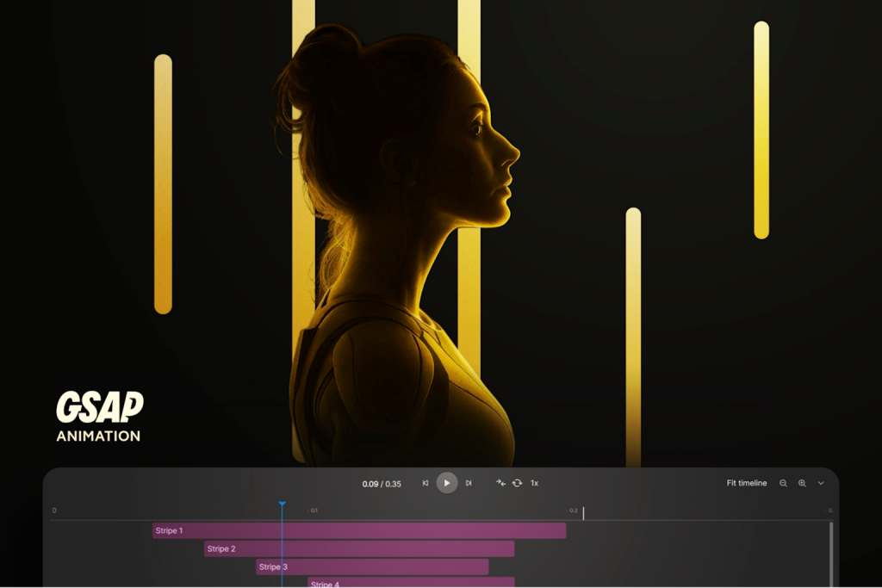Click the GSAP Animation logo
Image resolution: width=882 pixels, height=588 pixels.
[x=99, y=417]
